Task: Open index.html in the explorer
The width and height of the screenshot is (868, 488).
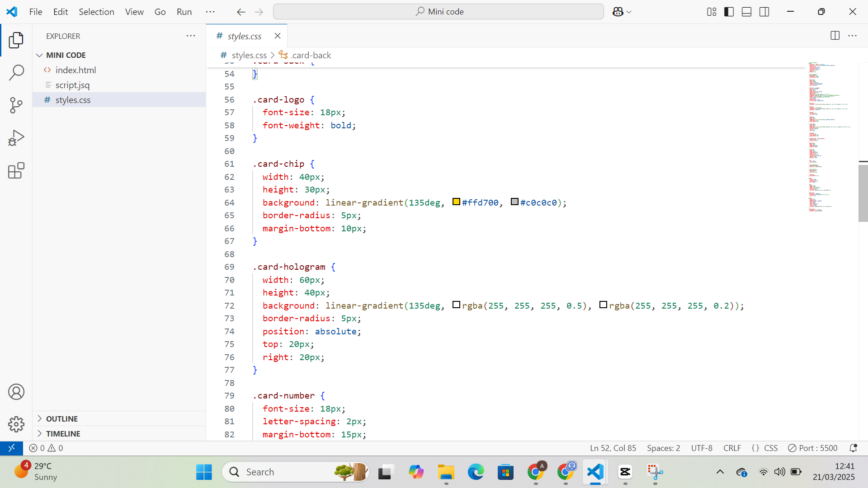Action: click(x=75, y=70)
